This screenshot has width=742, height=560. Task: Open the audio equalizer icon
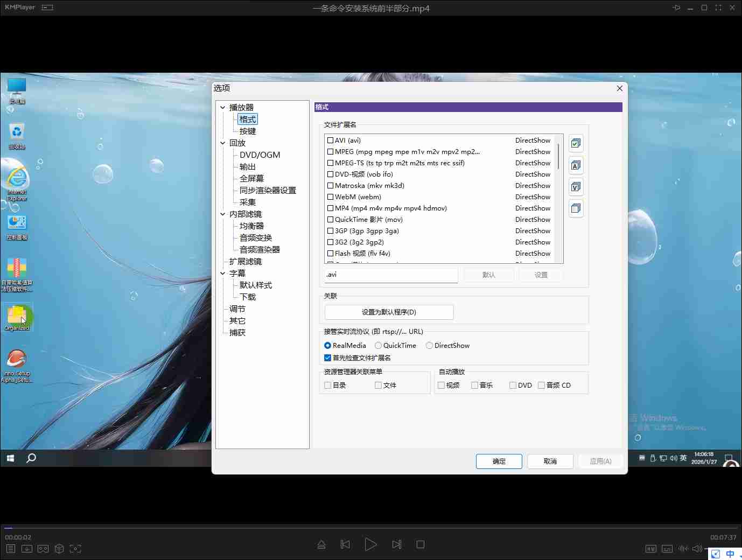683,548
